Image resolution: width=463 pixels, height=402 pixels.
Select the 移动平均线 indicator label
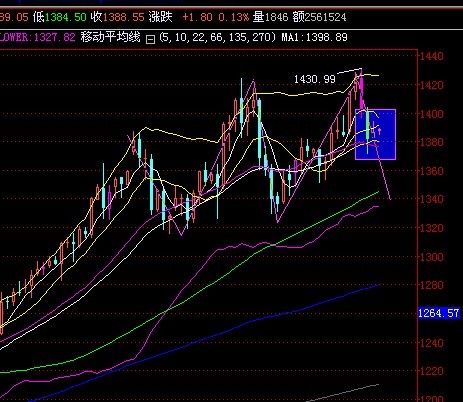point(110,37)
